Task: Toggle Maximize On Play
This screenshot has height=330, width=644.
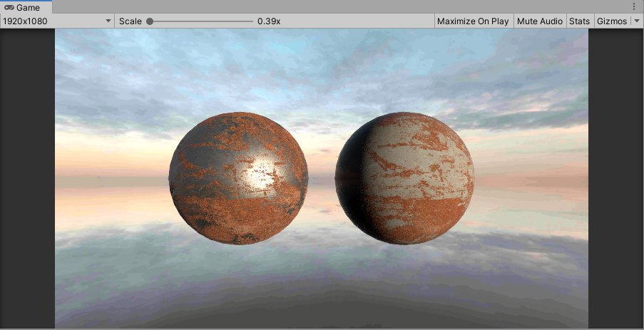Action: 473,21
